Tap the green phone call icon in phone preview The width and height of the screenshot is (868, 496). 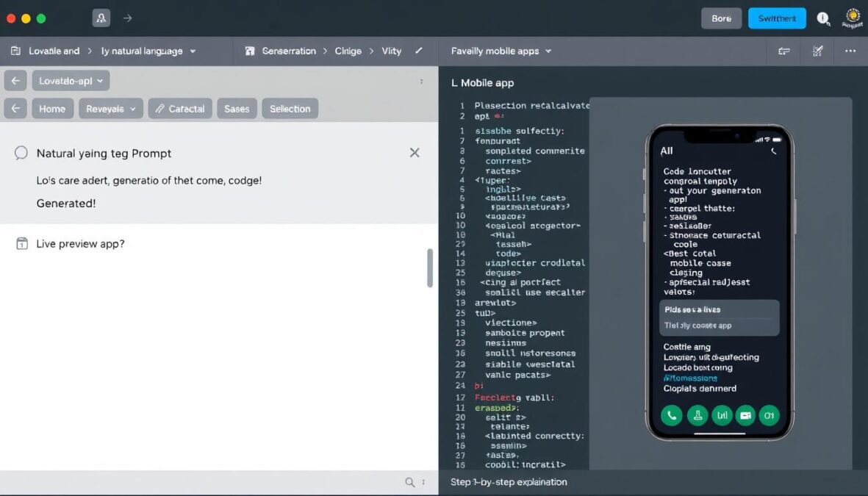[x=671, y=415]
